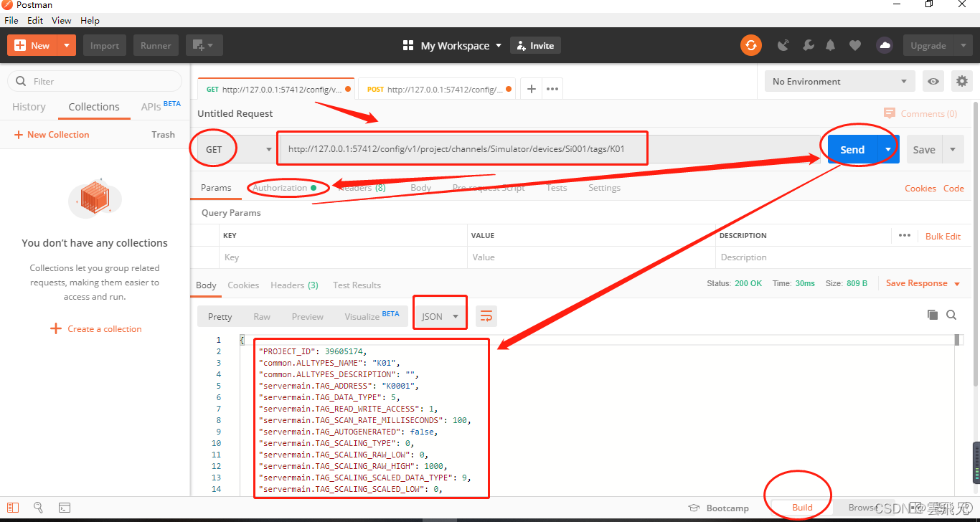Click the request URL field
The image size is (980, 522).
pyautogui.click(x=550, y=149)
